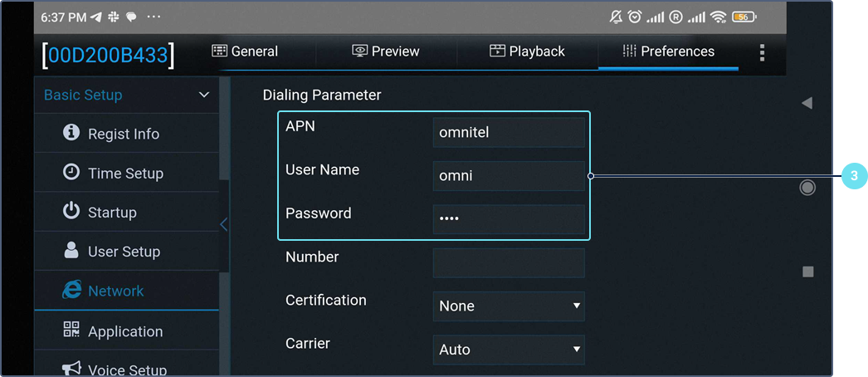Switch to the Preview tab
The height and width of the screenshot is (377, 868).
pyautogui.click(x=386, y=51)
